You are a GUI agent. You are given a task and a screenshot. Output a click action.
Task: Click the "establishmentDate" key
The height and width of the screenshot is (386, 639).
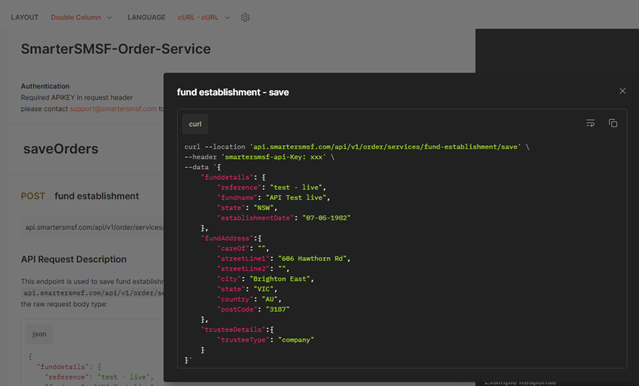[256, 218]
